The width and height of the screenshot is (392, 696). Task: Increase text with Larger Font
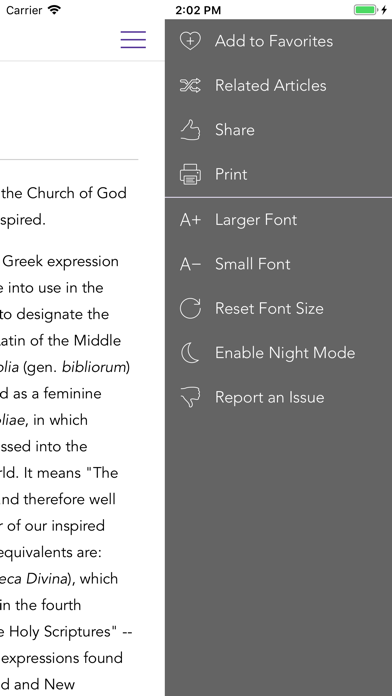point(278,220)
